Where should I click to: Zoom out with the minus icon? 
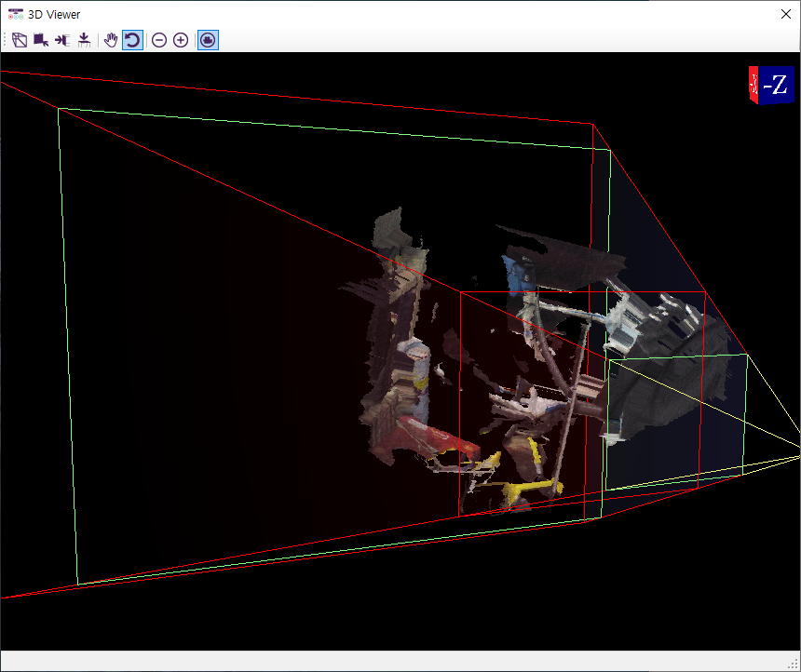click(159, 40)
